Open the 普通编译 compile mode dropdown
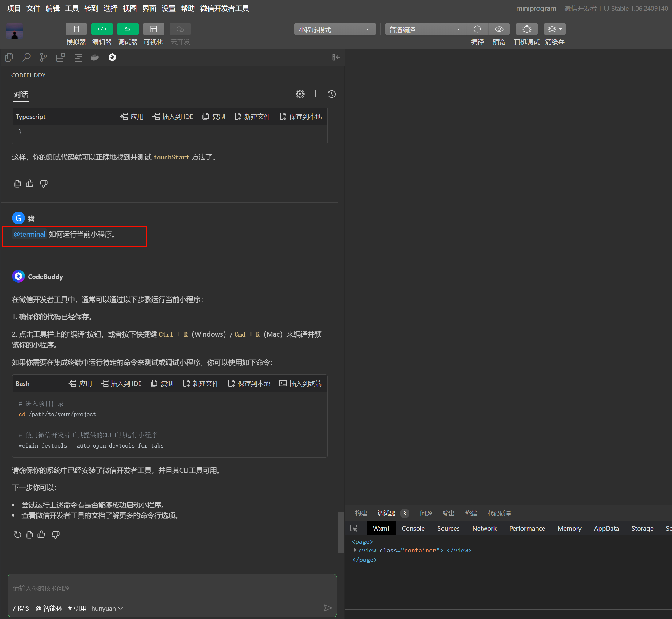672x619 pixels. pos(425,29)
